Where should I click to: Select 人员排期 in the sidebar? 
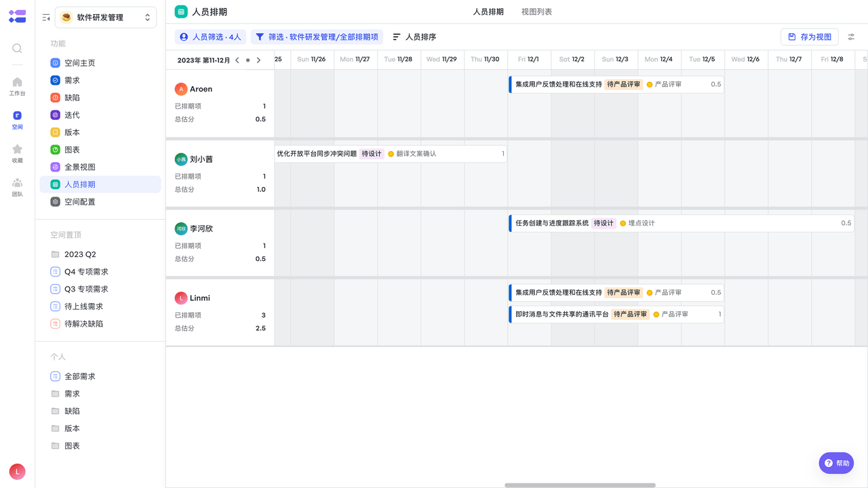100,184
